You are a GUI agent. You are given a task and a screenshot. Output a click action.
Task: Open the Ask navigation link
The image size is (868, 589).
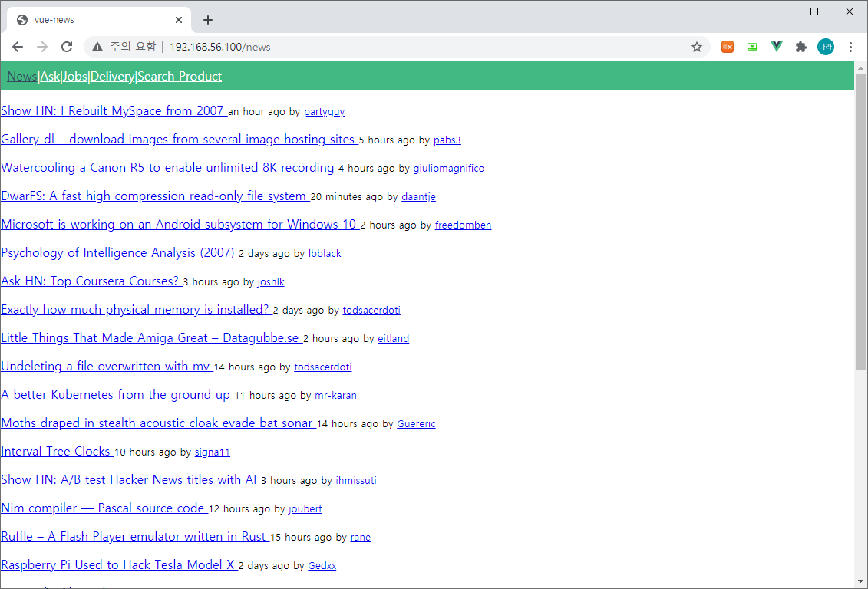point(50,77)
